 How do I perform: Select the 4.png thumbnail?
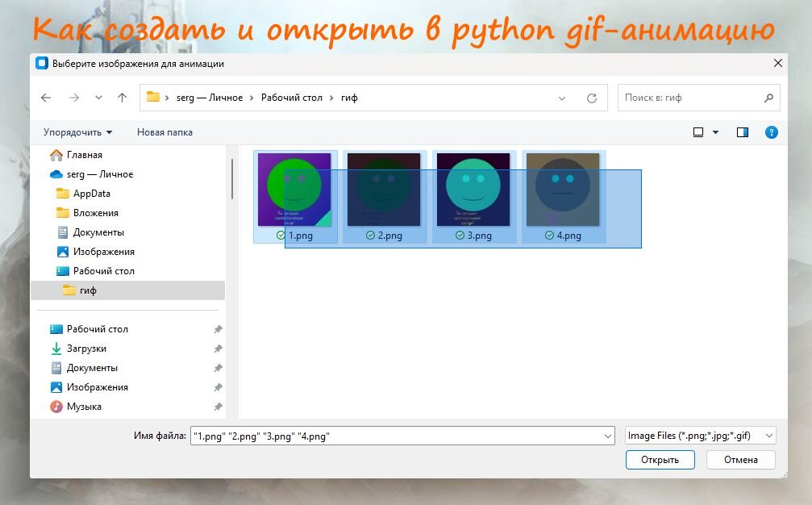tap(563, 190)
